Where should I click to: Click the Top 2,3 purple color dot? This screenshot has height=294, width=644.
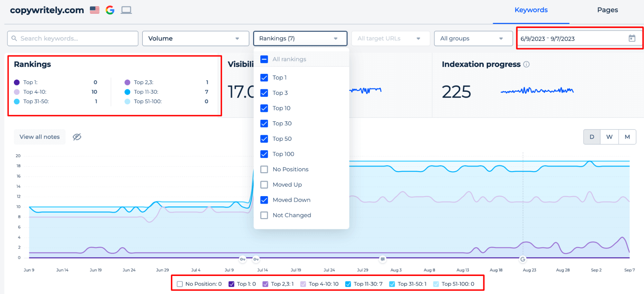point(127,82)
